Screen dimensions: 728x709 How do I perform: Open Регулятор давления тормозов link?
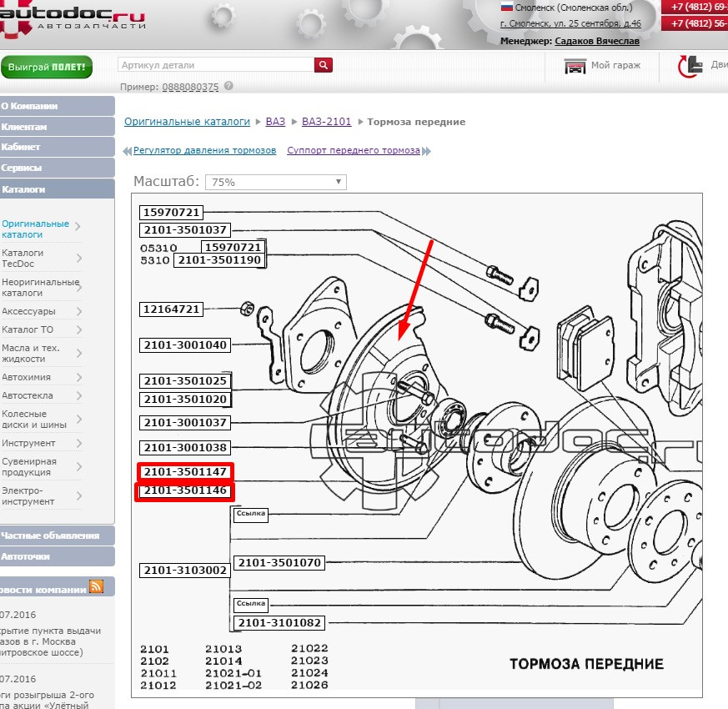205,150
